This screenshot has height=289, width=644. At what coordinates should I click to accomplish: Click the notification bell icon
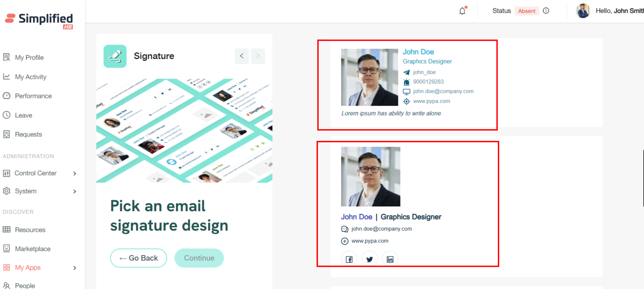462,11
